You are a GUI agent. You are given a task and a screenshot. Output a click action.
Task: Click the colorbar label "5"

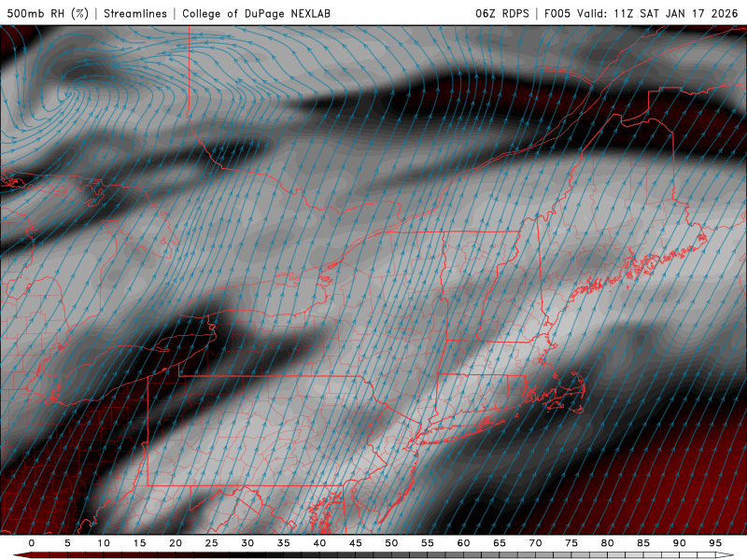pyautogui.click(x=67, y=543)
